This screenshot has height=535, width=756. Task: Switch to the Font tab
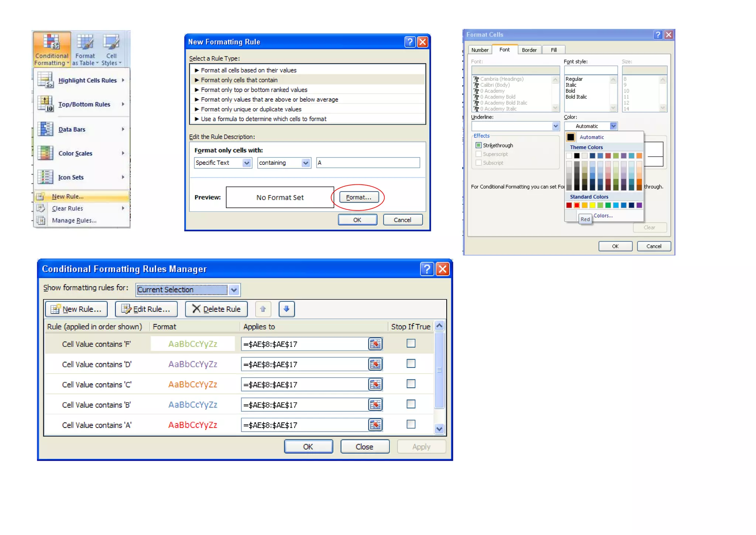pos(504,50)
